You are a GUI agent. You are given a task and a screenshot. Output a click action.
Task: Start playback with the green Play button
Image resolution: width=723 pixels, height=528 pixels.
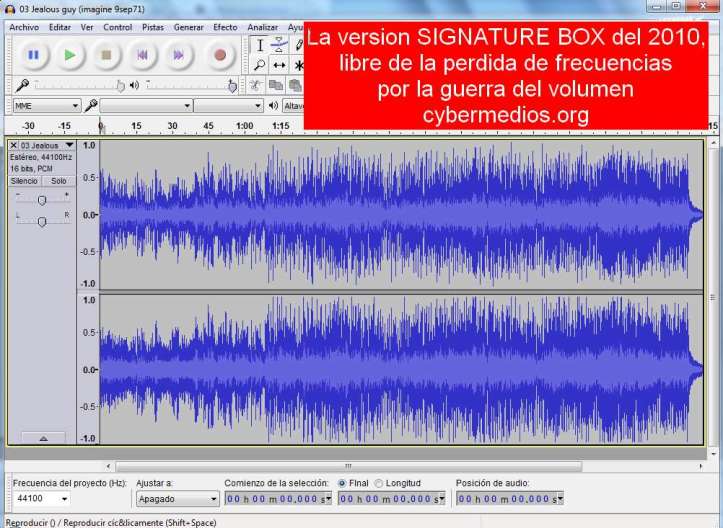69,55
